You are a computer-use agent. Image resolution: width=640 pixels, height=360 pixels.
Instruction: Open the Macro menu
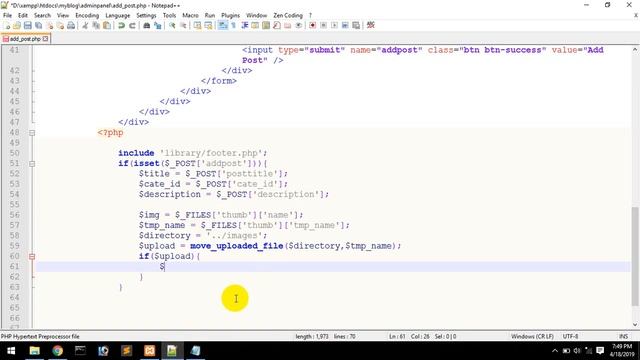(190, 15)
